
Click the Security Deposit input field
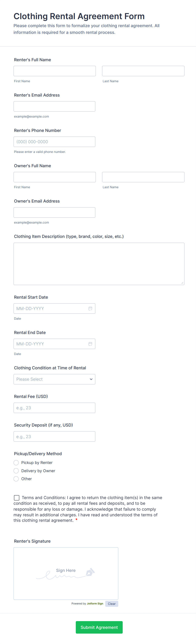(x=54, y=436)
